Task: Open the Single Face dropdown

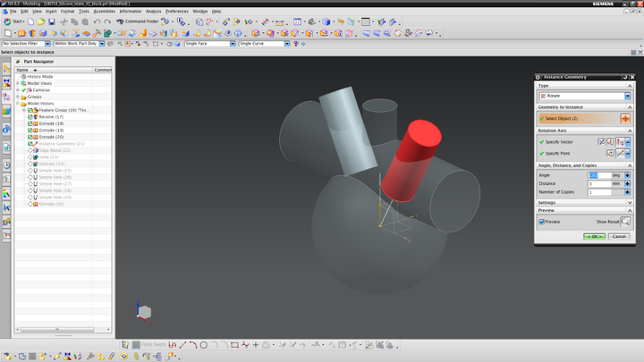Action: tap(233, 44)
